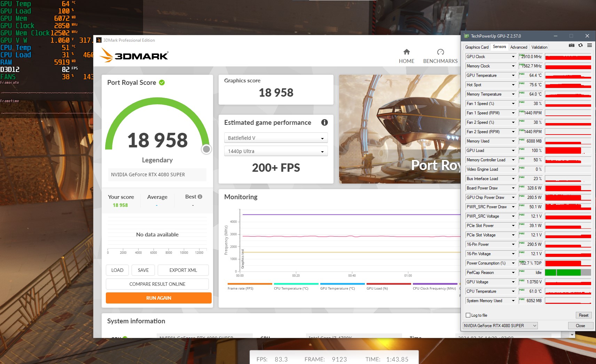Open the Battlefield V game dropdown

click(276, 138)
